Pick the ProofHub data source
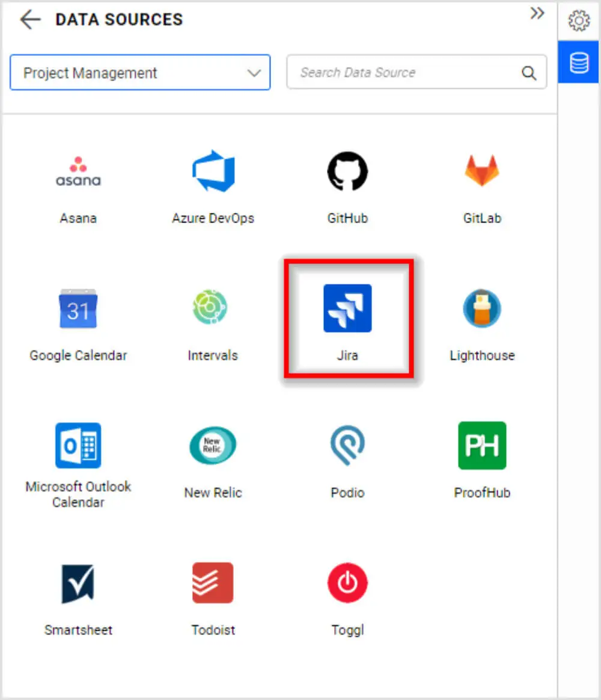 (482, 446)
